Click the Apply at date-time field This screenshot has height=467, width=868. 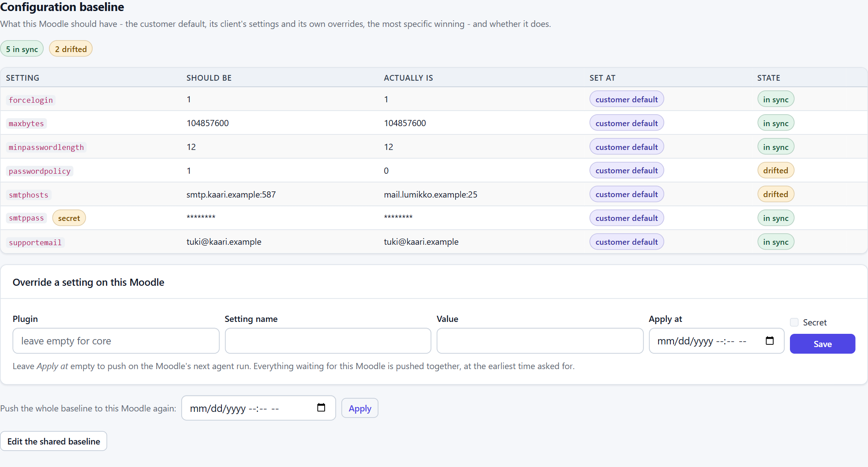click(x=716, y=341)
